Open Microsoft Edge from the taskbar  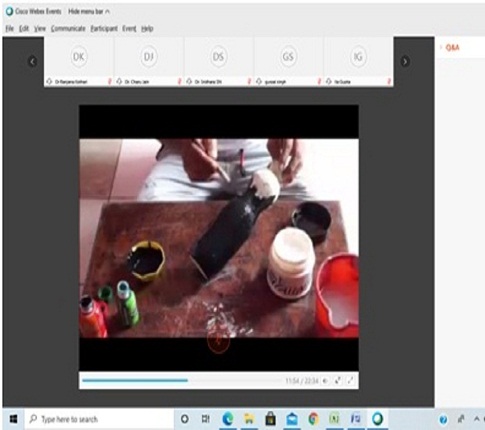click(x=228, y=419)
